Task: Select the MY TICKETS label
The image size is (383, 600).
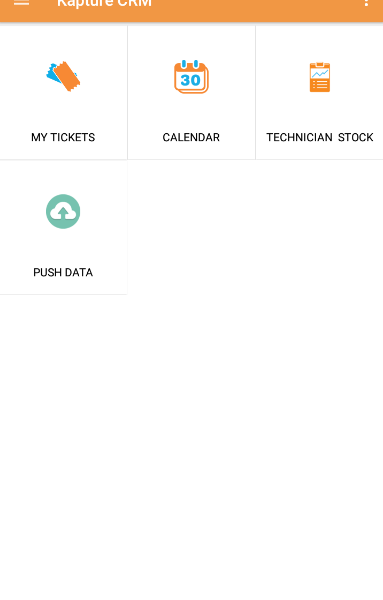Action: coord(63,137)
